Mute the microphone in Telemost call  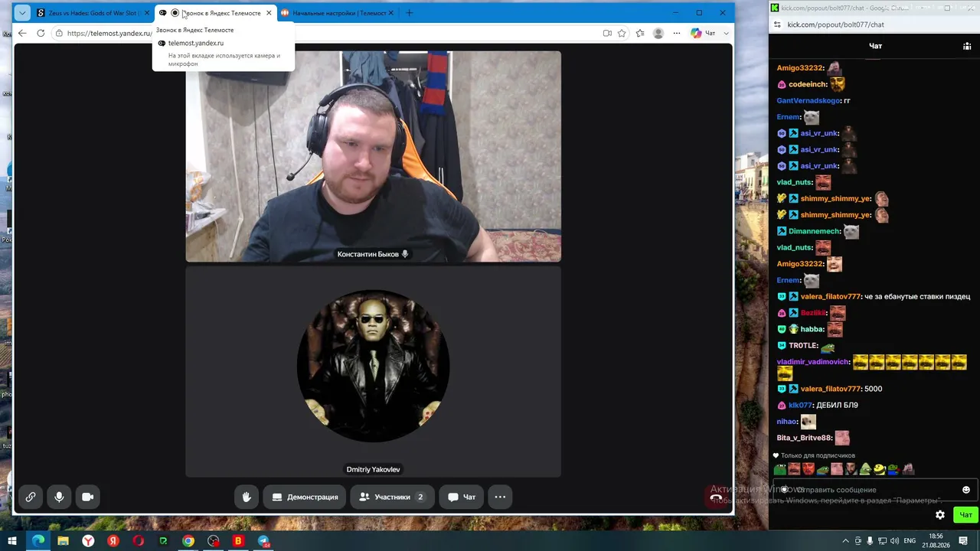pyautogui.click(x=59, y=497)
